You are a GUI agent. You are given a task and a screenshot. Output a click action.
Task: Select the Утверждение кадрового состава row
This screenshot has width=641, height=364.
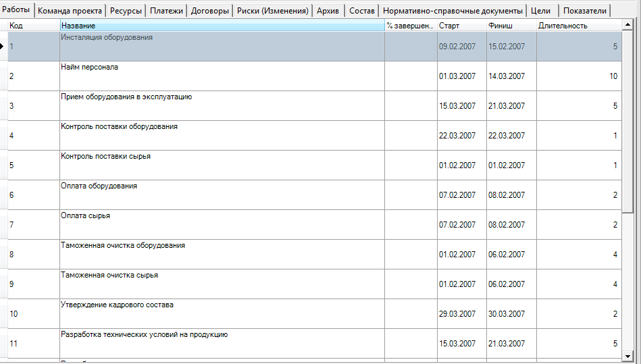coord(222,314)
